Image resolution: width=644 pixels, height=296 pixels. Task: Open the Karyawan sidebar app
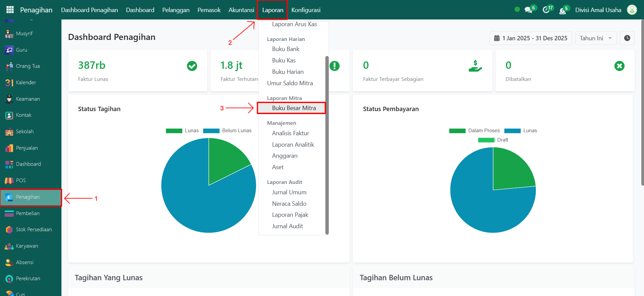pos(27,246)
